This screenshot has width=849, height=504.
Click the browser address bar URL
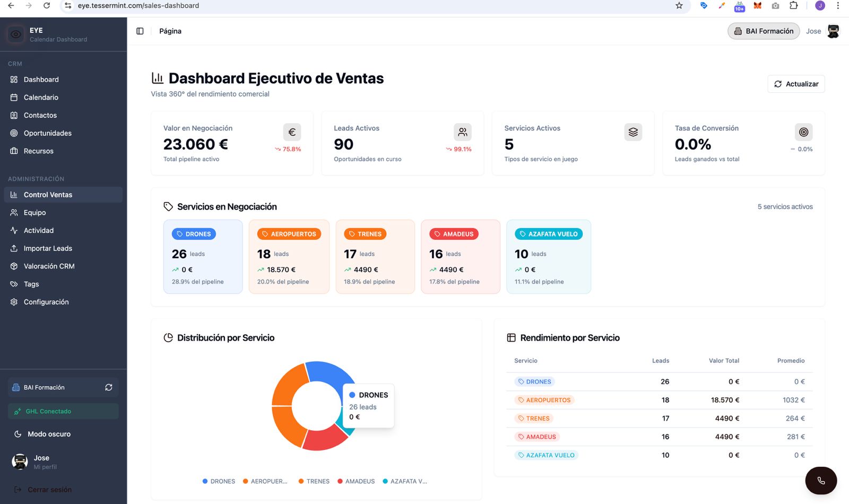pyautogui.click(x=138, y=6)
